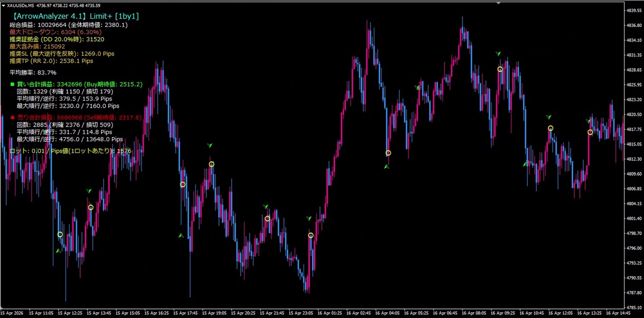Click the green up arrow under the 04:05 circle

(386, 167)
